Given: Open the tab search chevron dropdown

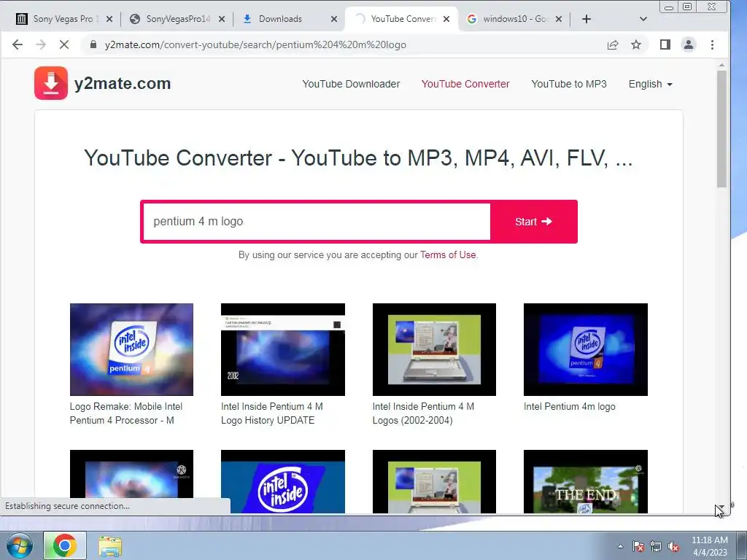Looking at the screenshot, I should click(x=643, y=19).
